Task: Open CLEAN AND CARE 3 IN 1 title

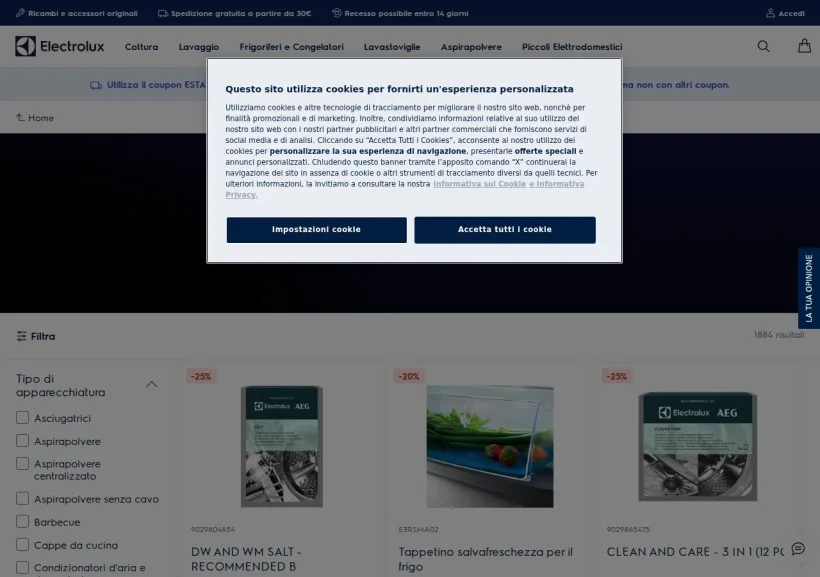Action: coord(696,552)
